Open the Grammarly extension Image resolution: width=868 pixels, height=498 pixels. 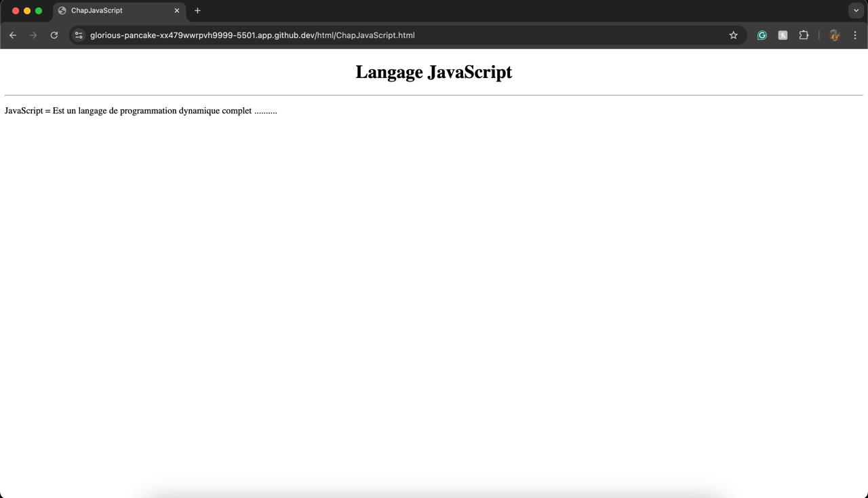(762, 35)
